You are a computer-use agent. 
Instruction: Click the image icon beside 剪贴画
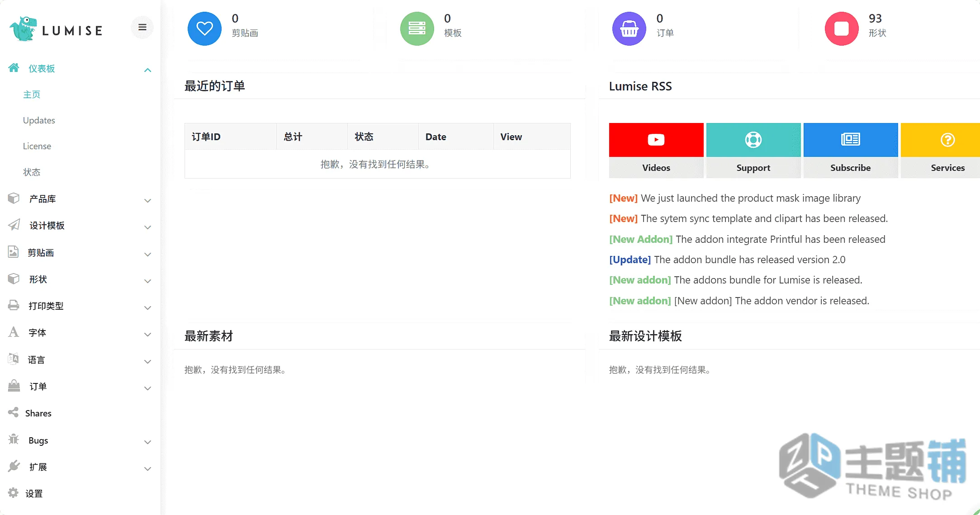13,252
